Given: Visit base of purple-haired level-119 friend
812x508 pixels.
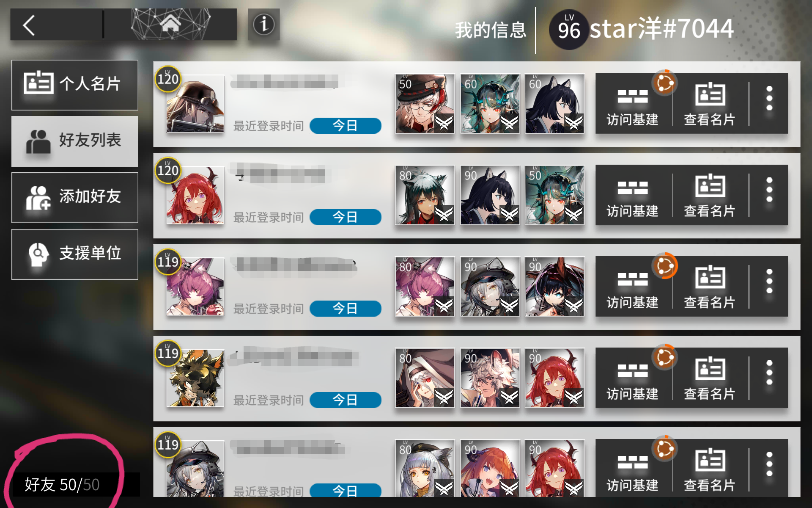Looking at the screenshot, I should point(633,287).
